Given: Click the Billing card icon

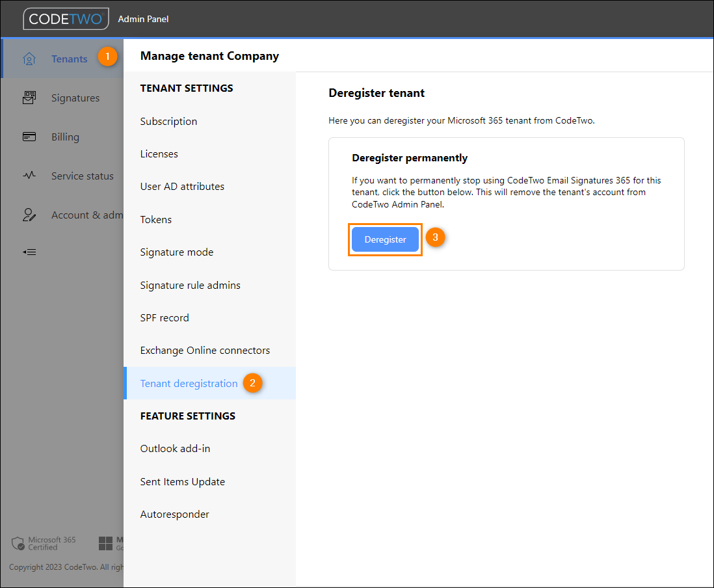Looking at the screenshot, I should [x=29, y=137].
